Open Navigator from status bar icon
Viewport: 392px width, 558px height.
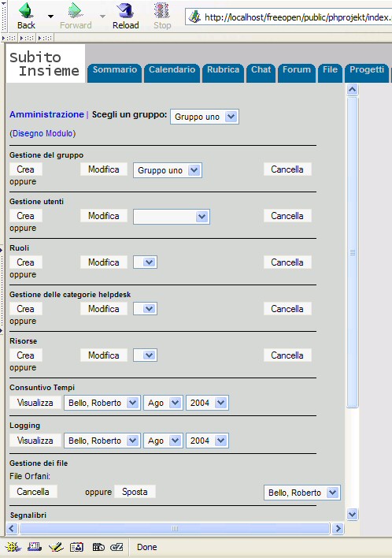13,547
